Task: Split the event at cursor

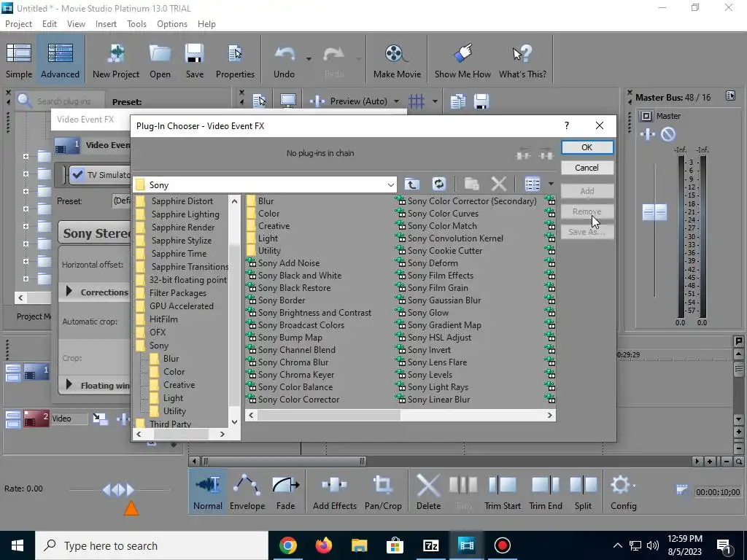Action: click(583, 492)
